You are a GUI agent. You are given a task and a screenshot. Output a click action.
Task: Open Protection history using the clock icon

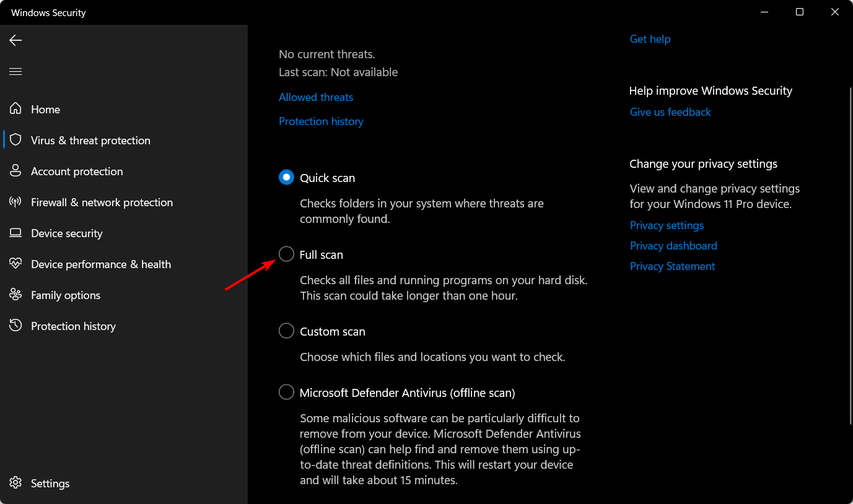(x=16, y=326)
